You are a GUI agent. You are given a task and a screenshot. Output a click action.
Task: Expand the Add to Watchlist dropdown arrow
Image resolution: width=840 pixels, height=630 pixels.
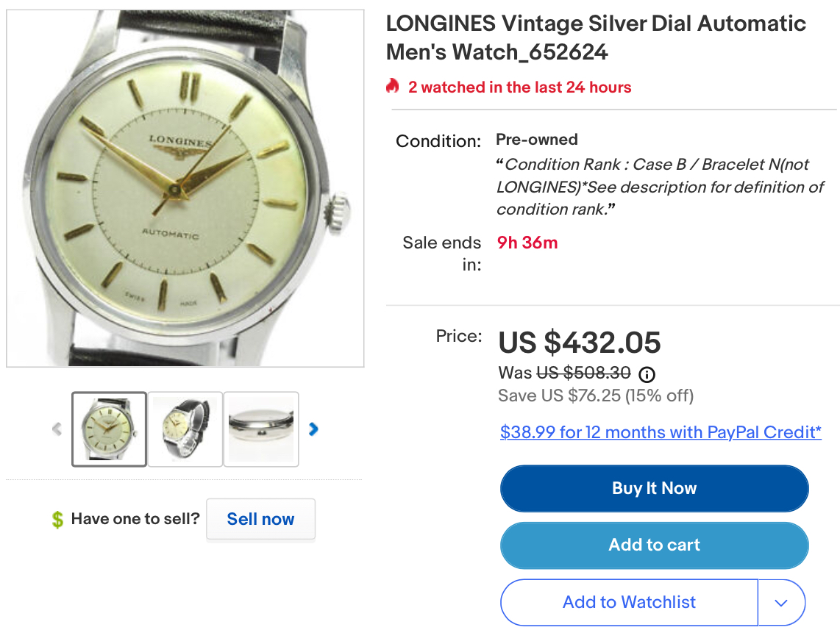(781, 603)
